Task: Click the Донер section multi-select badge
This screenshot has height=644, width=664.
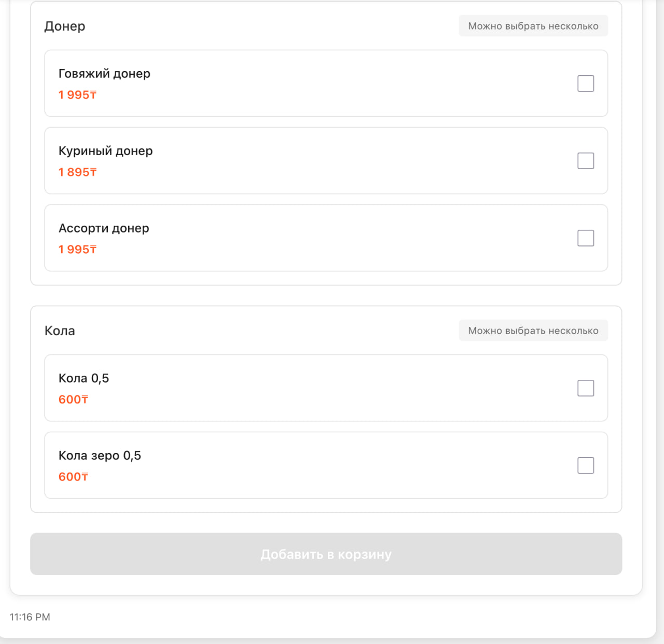Action: [533, 26]
